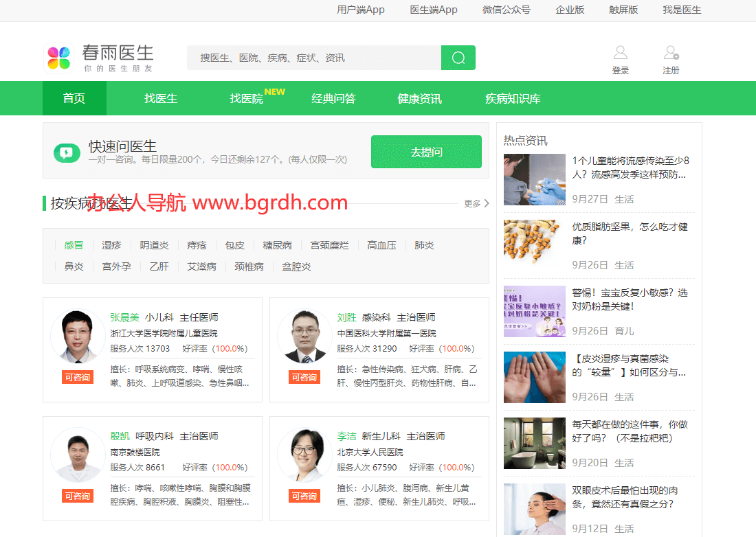Click 可咨询 button under 殷凯

pyautogui.click(x=78, y=496)
